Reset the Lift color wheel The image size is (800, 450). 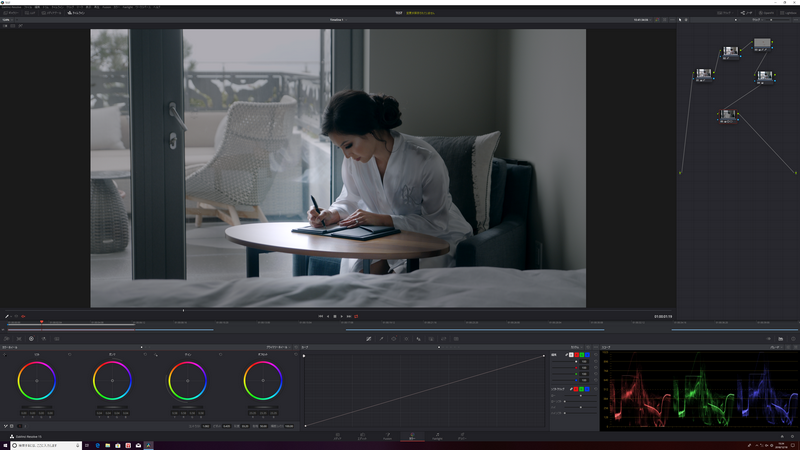pyautogui.click(x=69, y=354)
